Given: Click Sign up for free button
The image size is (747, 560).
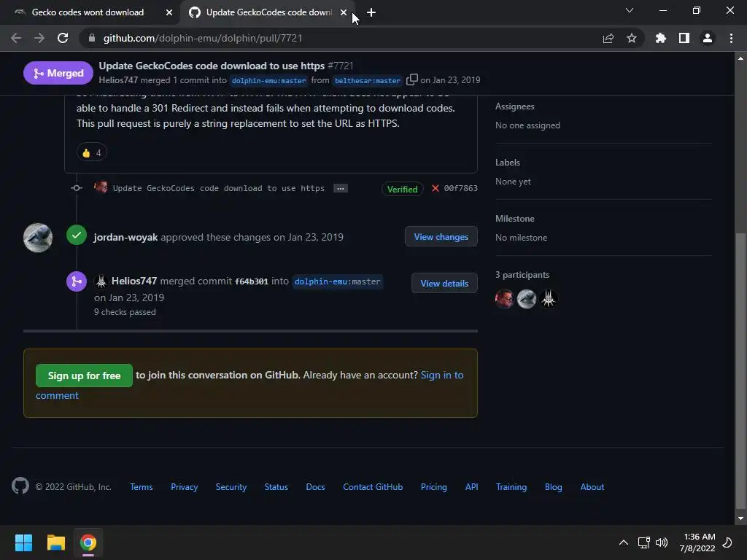Looking at the screenshot, I should (x=85, y=376).
